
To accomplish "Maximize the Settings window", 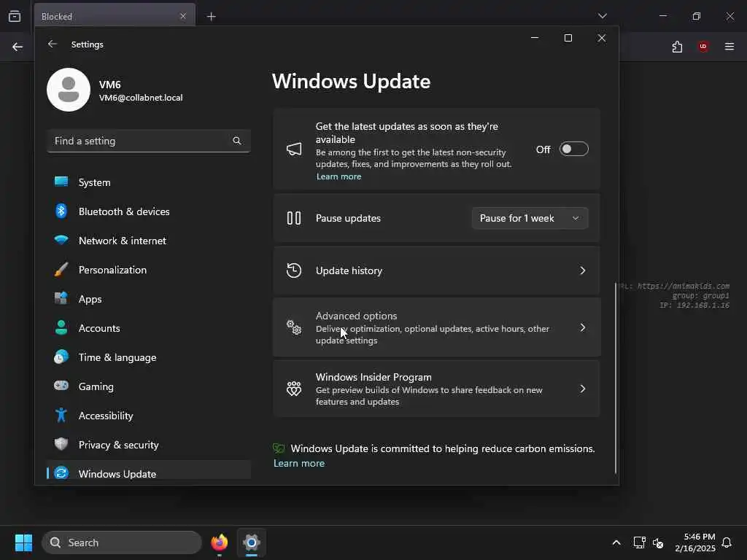I will 568,38.
